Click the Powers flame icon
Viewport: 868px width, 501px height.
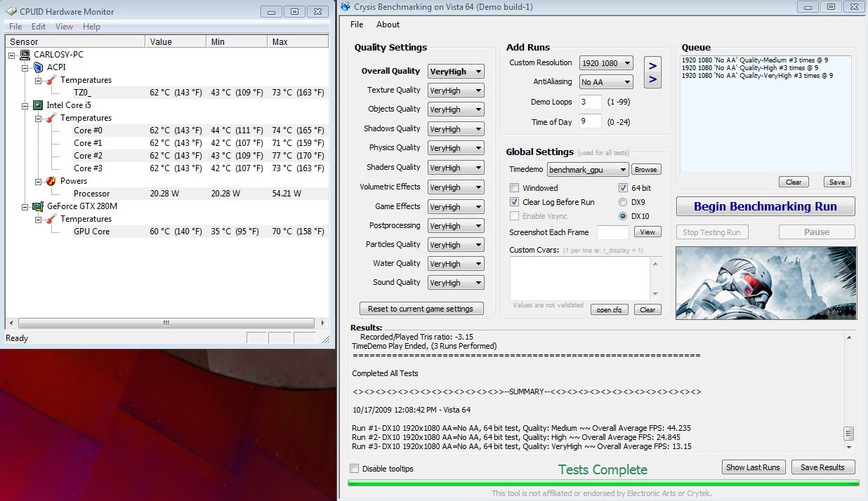point(51,181)
